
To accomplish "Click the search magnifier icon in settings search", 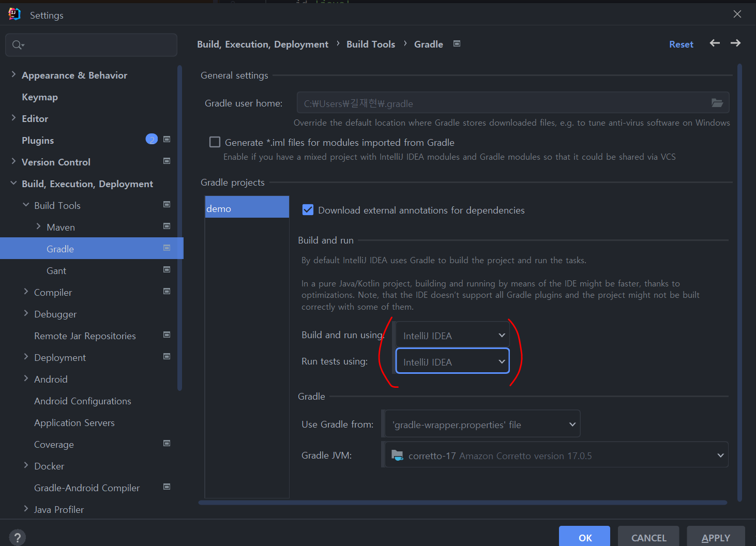I will click(18, 45).
